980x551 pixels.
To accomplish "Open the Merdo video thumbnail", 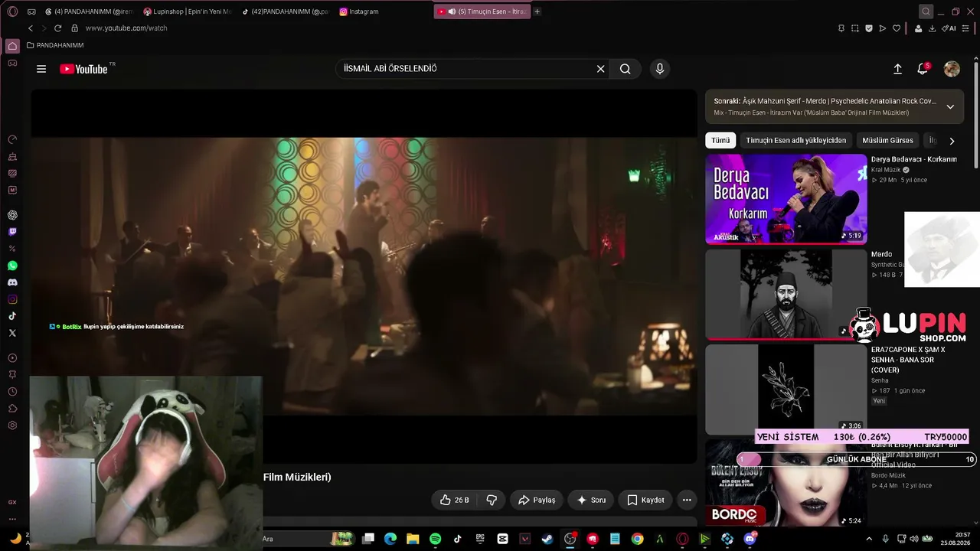I will pos(786,294).
